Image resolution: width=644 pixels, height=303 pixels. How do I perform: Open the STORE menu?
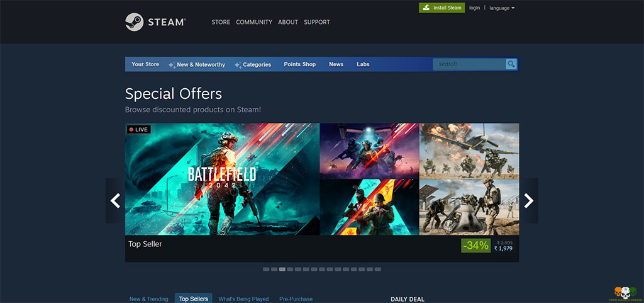[x=221, y=22]
